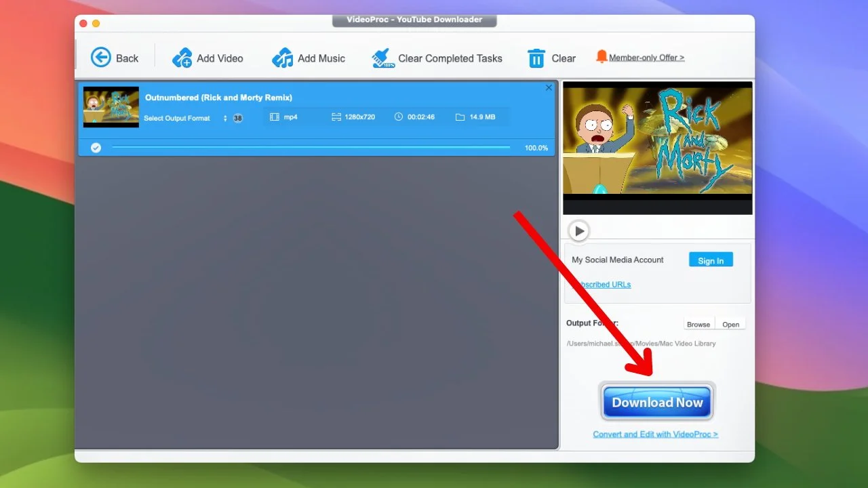Click the Clear Completed Tasks broom icon
The image size is (868, 488).
tap(383, 58)
